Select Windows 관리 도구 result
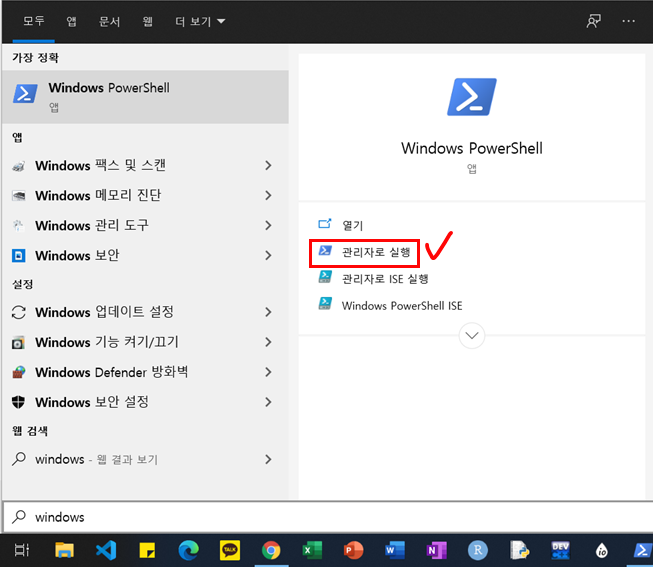The width and height of the screenshot is (653, 567). click(x=145, y=226)
